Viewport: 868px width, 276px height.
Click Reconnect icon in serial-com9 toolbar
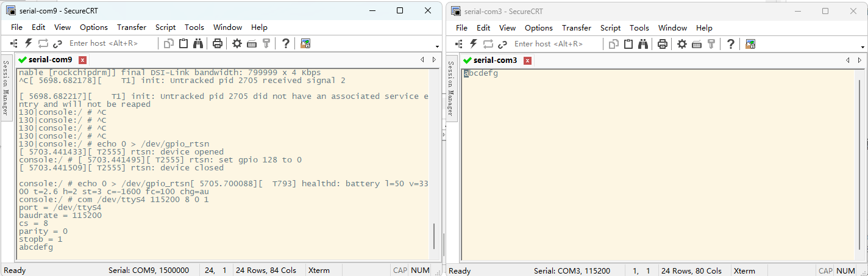[43, 43]
